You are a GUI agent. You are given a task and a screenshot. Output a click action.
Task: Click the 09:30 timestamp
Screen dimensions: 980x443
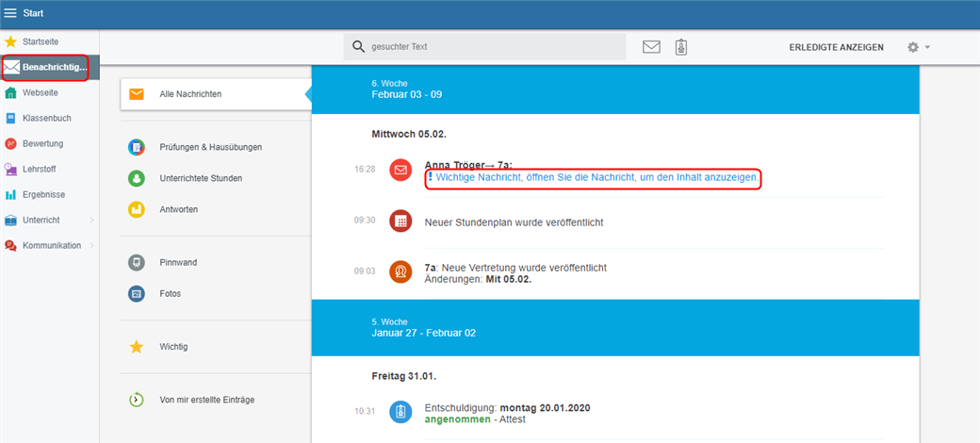pos(366,220)
